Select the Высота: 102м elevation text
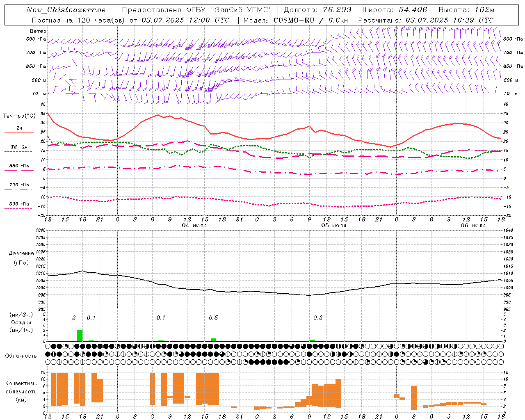The image size is (525, 420). point(466,10)
